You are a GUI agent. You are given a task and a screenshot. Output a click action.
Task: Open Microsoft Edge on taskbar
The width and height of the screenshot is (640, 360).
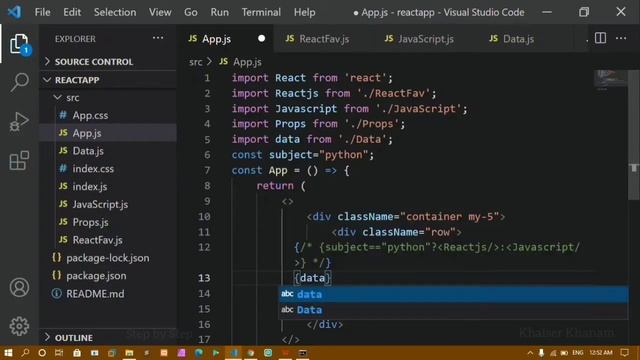(x=199, y=353)
